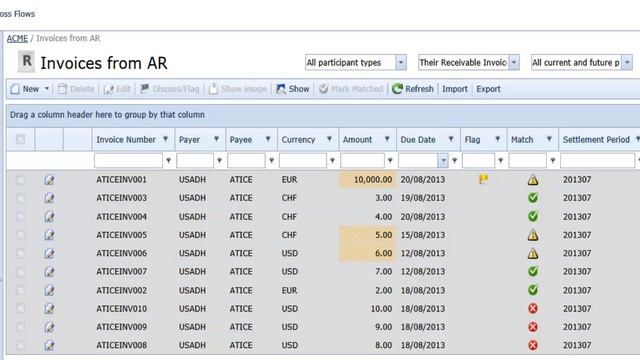Image resolution: width=640 pixels, height=360 pixels.
Task: Open Invoice Number column header filter menu
Action: 166,139
